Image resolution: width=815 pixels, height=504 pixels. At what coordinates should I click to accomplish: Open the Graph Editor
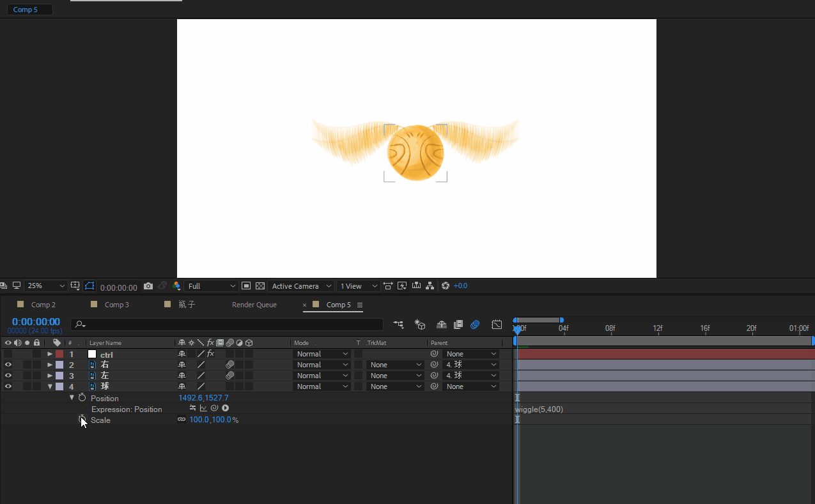[x=497, y=325]
